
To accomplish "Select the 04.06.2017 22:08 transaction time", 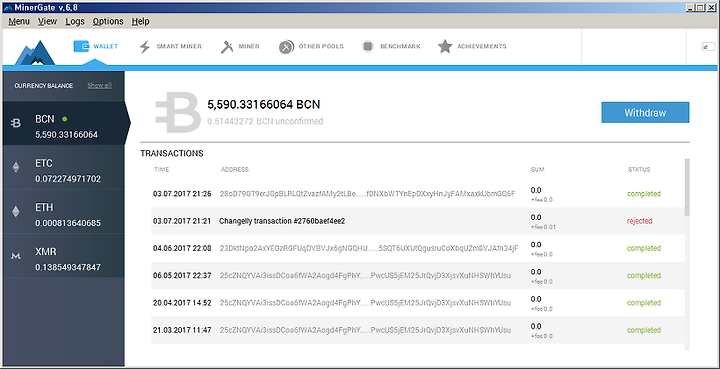I will click(x=182, y=249).
